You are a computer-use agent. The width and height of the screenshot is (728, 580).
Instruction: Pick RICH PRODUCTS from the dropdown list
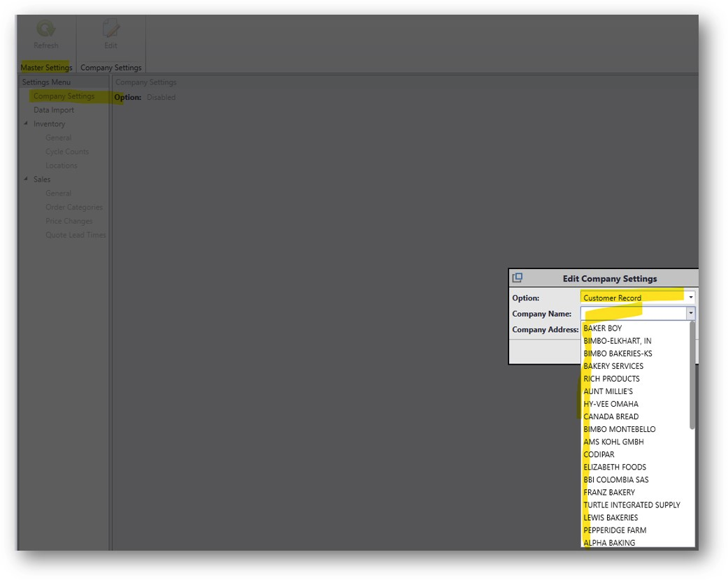pos(611,379)
